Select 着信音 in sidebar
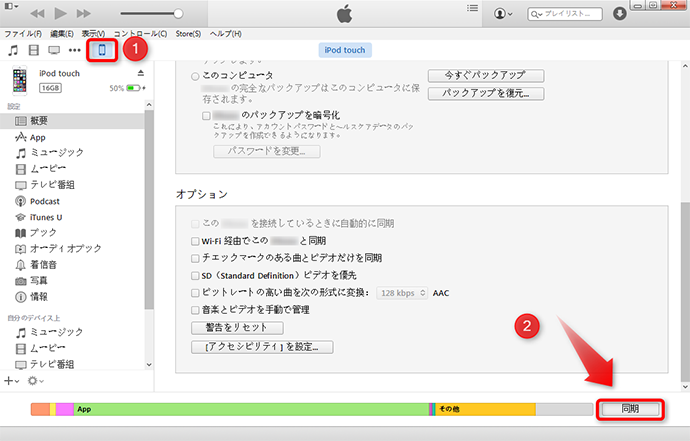Screen dimensions: 690x441 (x=72, y=265)
